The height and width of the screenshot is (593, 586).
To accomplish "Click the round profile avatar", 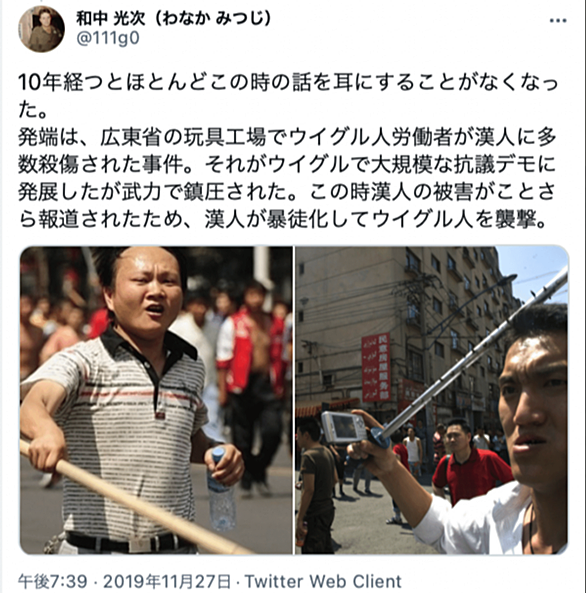I will click(x=42, y=29).
